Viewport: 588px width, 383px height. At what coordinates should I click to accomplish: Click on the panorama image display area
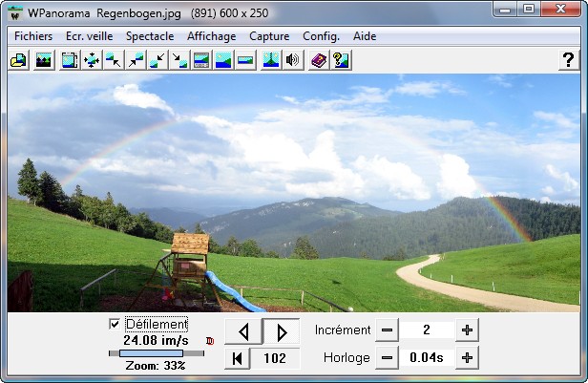pos(294,193)
